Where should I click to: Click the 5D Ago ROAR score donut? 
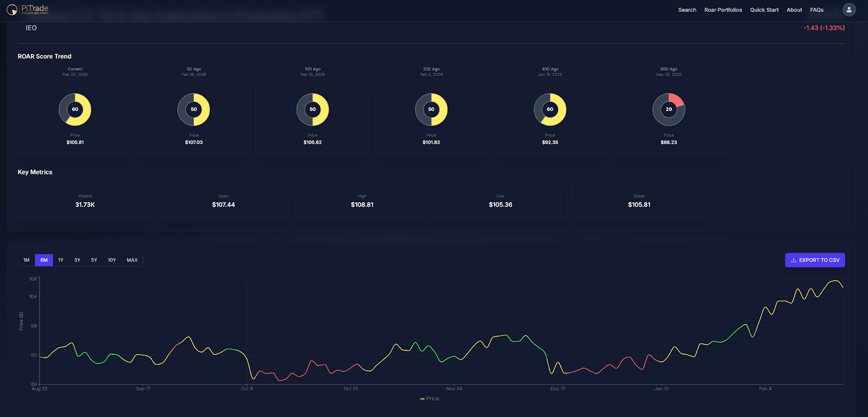(194, 110)
